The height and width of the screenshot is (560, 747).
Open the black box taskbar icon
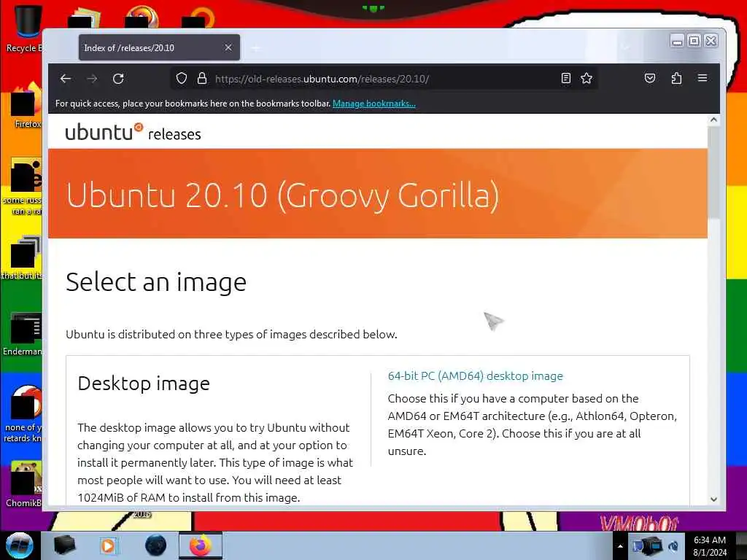[64, 545]
